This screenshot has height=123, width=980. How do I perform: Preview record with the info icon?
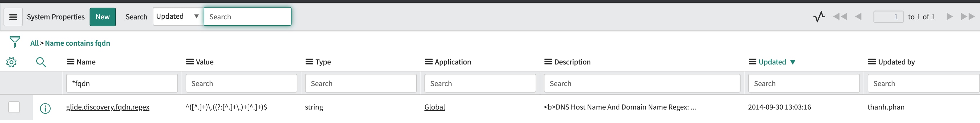click(45, 109)
